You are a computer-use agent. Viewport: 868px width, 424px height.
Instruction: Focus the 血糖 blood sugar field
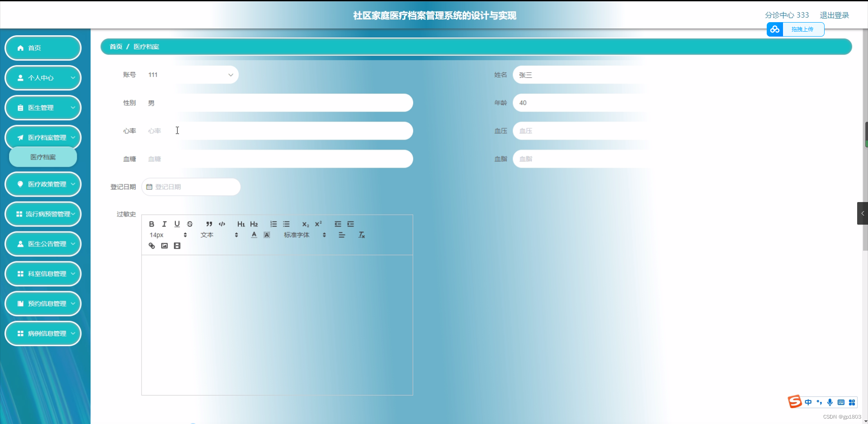277,159
